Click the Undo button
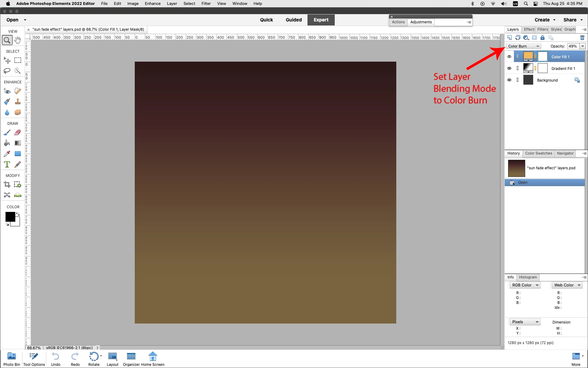 55,359
